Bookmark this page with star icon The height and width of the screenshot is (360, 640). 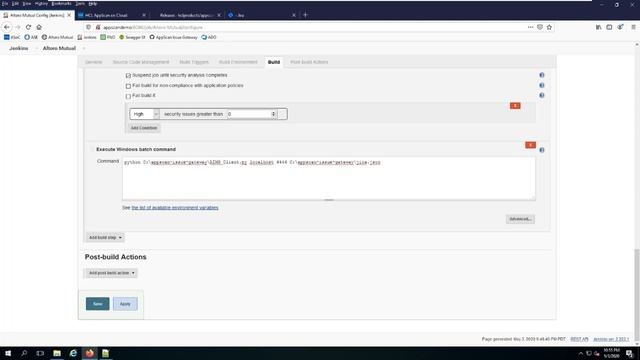coord(549,27)
